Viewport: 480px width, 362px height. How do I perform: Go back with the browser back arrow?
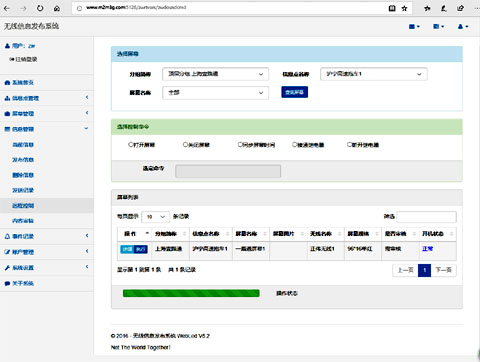[x=7, y=8]
